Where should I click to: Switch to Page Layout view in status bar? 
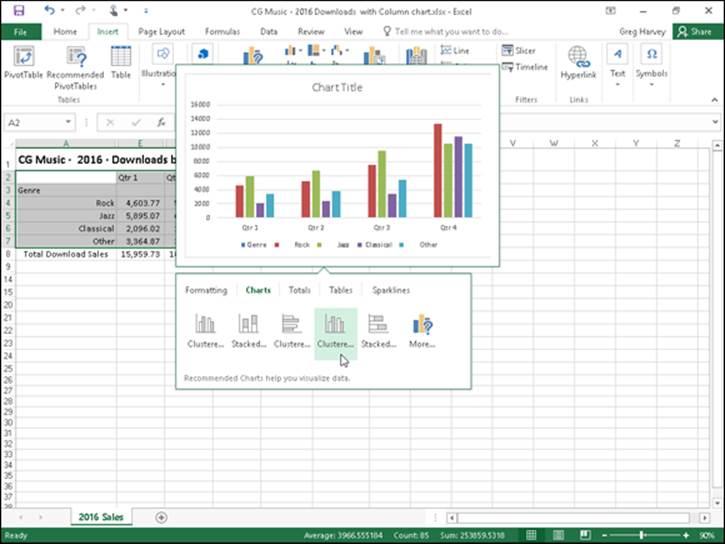(558, 535)
